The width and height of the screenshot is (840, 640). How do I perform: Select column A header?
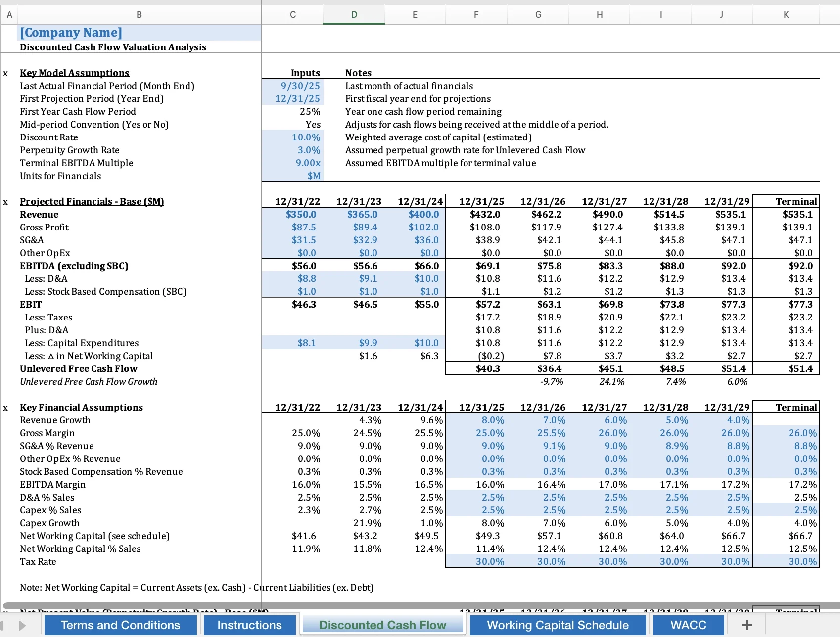[x=9, y=14]
